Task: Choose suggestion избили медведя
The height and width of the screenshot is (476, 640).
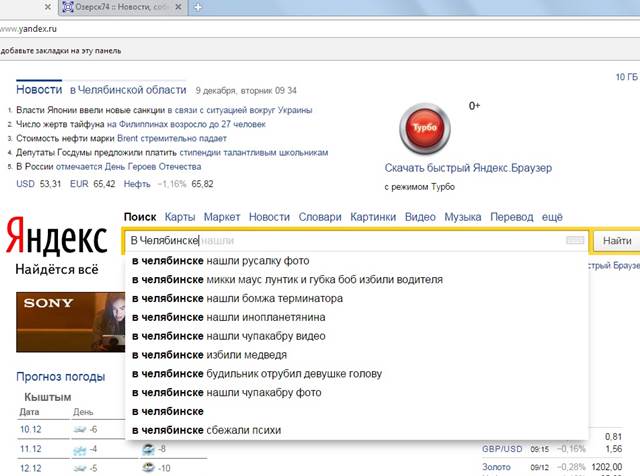Action: [356, 355]
